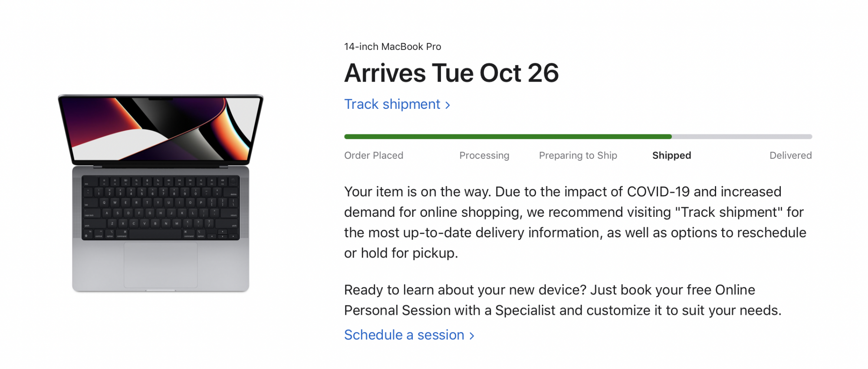Screen dimensions: 868x369
Task: Select the bold Shipped status label
Action: coord(671,156)
